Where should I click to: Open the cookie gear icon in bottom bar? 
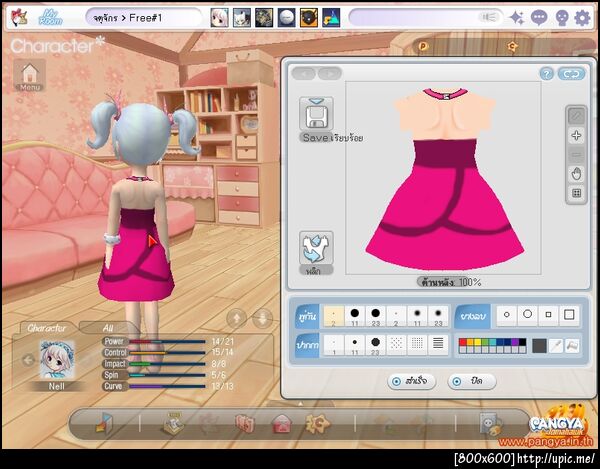click(317, 423)
